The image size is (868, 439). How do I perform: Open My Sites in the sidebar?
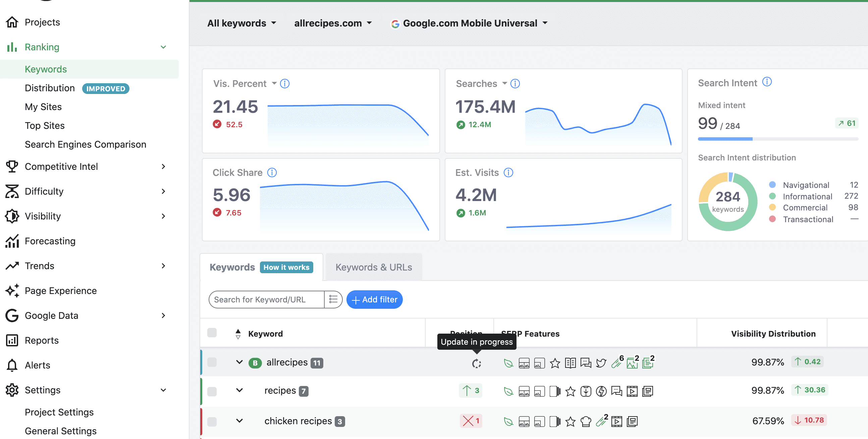coord(43,107)
